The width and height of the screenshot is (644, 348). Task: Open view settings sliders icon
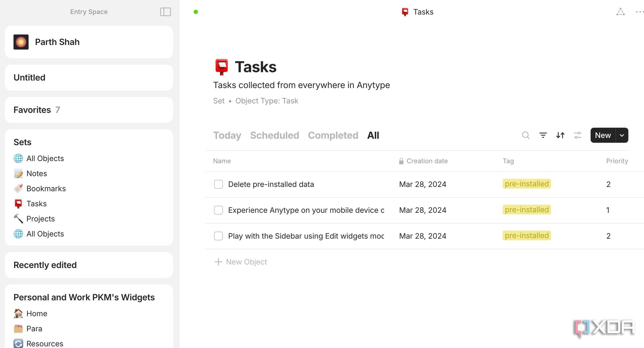pos(577,135)
